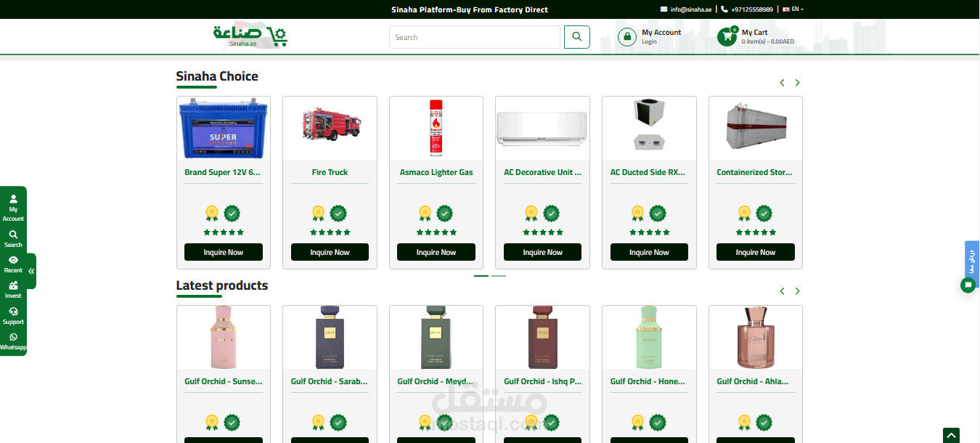The width and height of the screenshot is (980, 443).
Task: Open Whatsapp in left sidebar
Action: pyautogui.click(x=13, y=342)
